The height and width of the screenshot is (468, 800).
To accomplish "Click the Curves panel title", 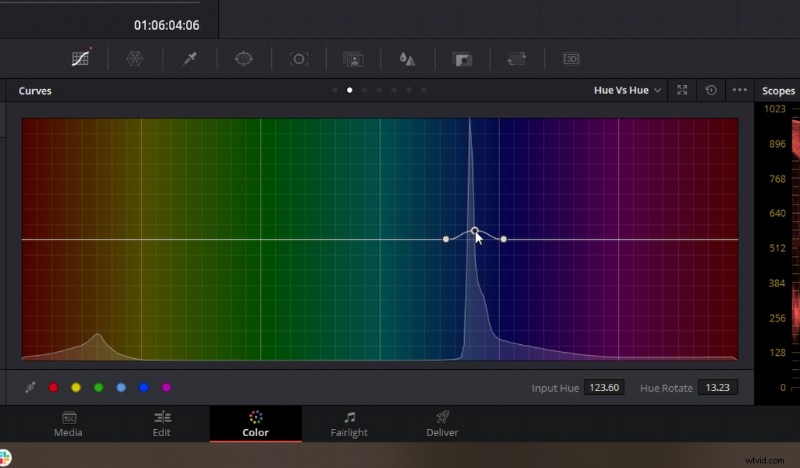I will coord(35,91).
